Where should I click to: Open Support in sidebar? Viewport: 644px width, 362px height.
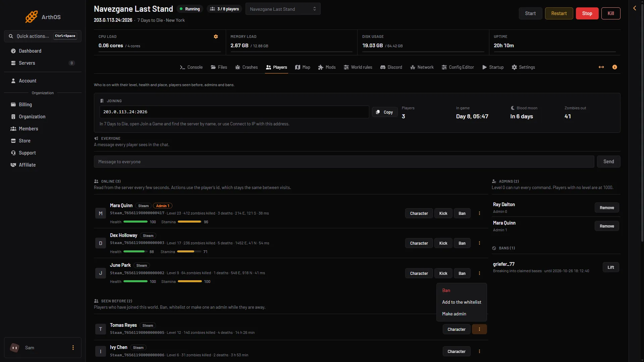coord(43,153)
